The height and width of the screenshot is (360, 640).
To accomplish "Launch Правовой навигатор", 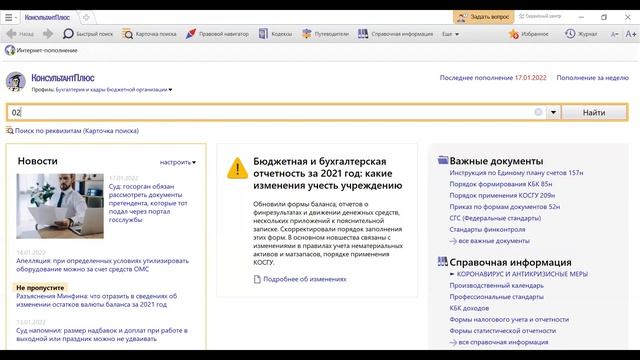I will (217, 34).
